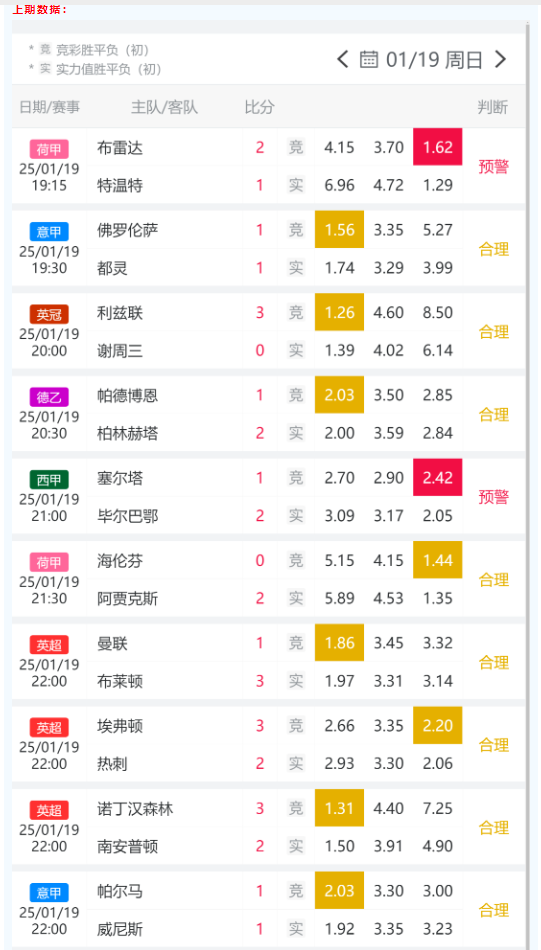Click the pink 荷甲 league badge for 布雷达
The width and height of the screenshot is (541, 950).
(49, 148)
